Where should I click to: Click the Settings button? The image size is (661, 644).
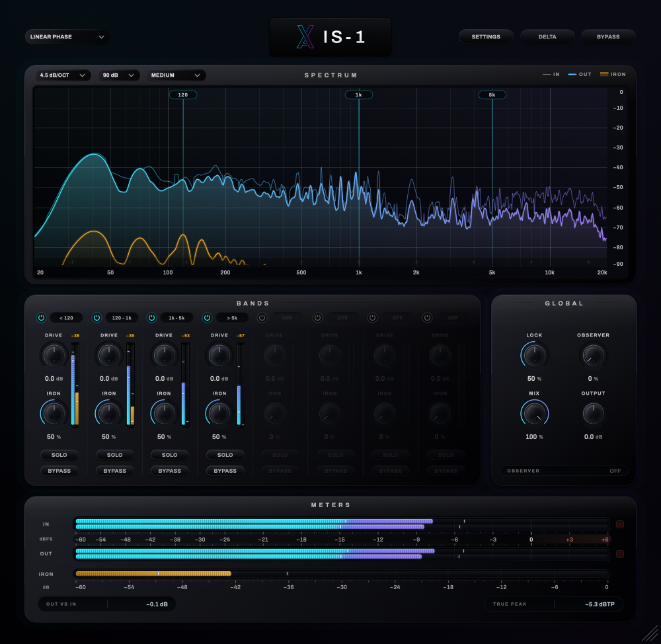pyautogui.click(x=486, y=36)
